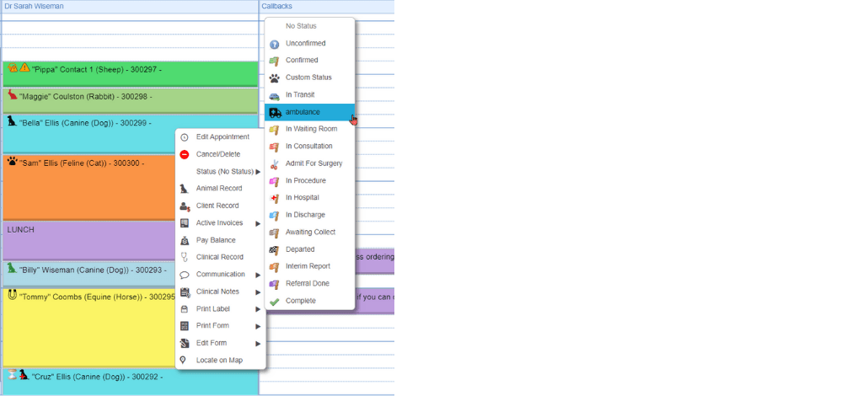Viewport: 868px width, 396px height.
Task: Click the stethoscope Clinical Record icon
Action: tap(185, 257)
